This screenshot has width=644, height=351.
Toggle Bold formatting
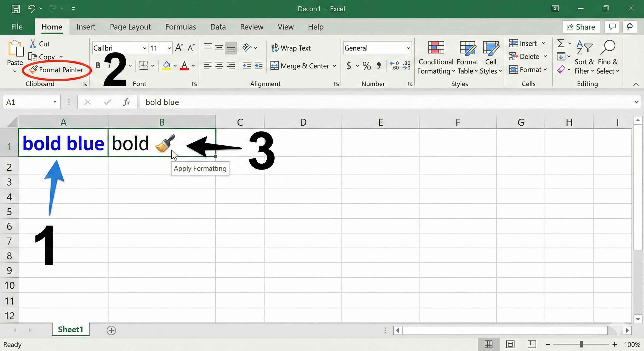(x=98, y=65)
